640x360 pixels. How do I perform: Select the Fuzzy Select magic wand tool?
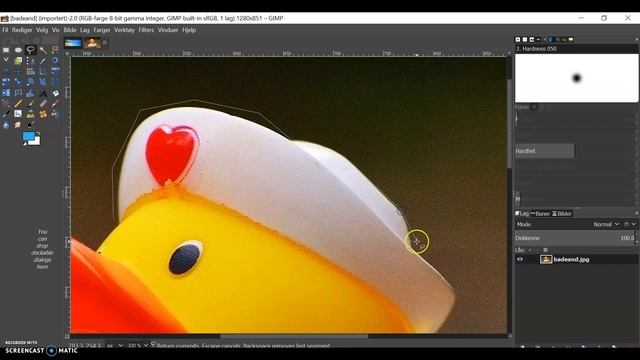pos(43,50)
